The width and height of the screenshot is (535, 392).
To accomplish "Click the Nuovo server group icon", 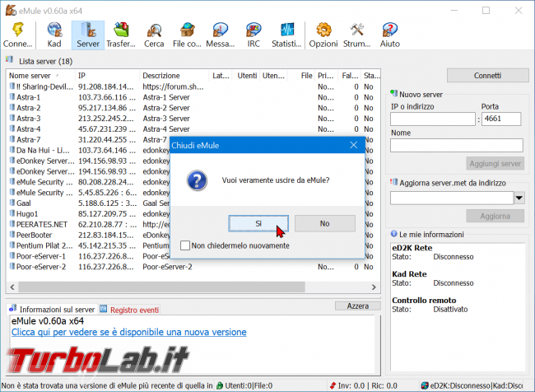I will click(394, 93).
